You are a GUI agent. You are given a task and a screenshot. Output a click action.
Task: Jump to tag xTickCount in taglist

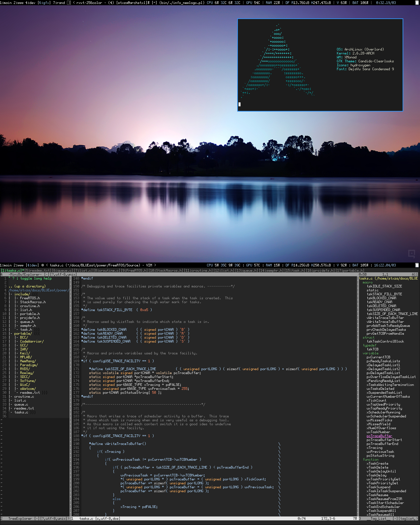pos(376,401)
